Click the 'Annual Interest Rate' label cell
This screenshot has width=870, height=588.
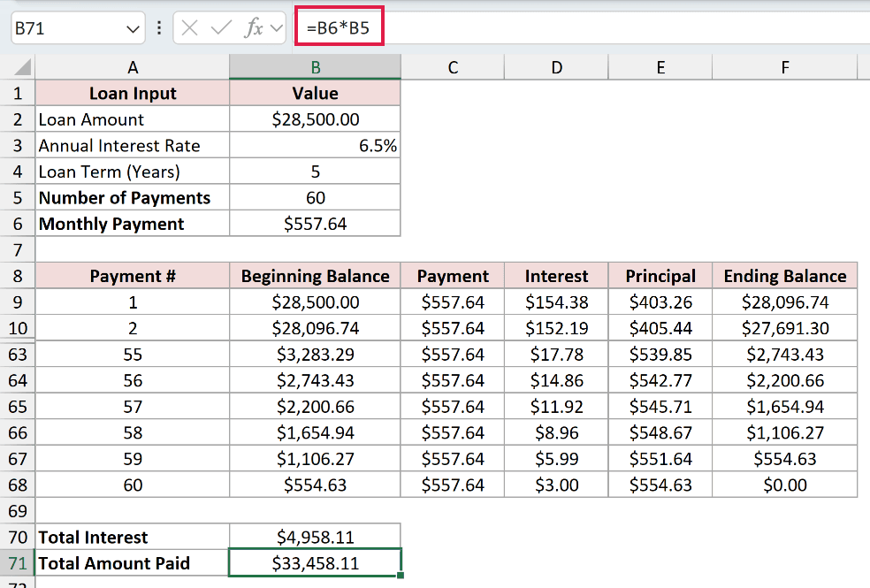[133, 145]
